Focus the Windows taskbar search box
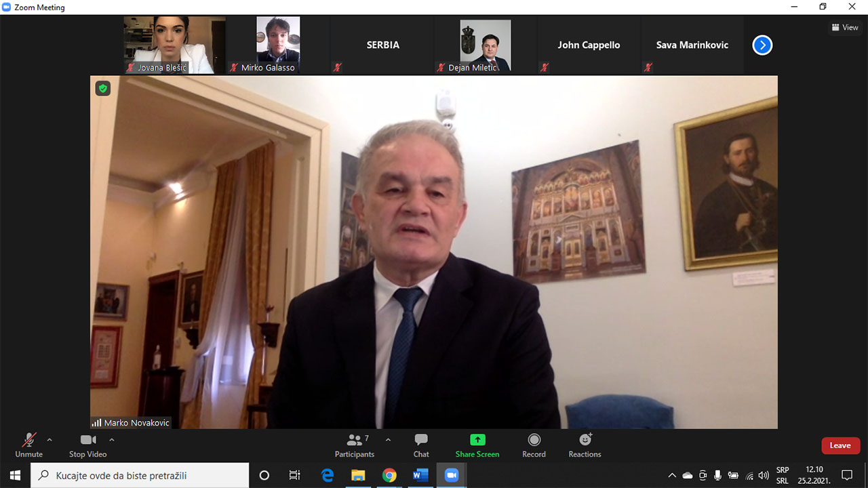The width and height of the screenshot is (868, 488). (x=140, y=475)
